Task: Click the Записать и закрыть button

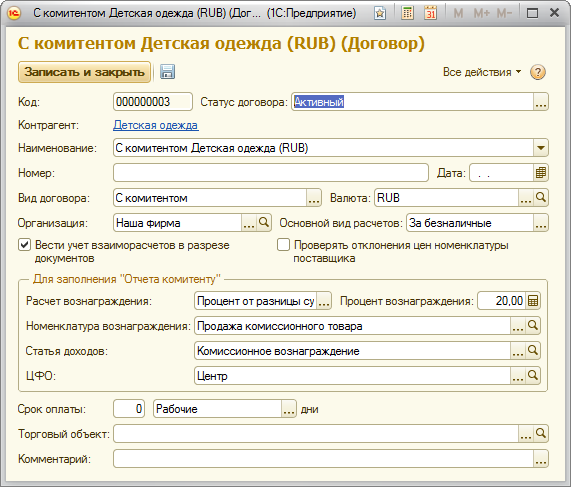Action: pyautogui.click(x=84, y=72)
